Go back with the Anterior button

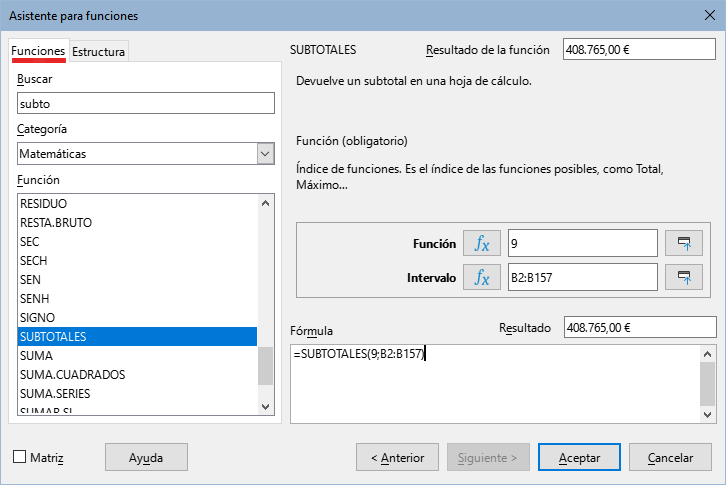[x=397, y=457]
